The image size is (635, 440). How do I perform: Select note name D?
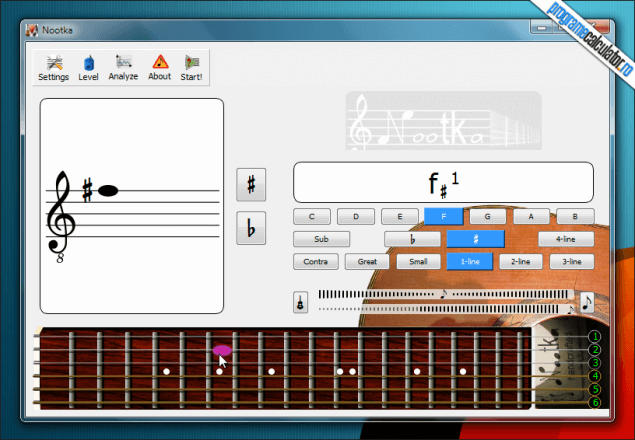click(356, 216)
